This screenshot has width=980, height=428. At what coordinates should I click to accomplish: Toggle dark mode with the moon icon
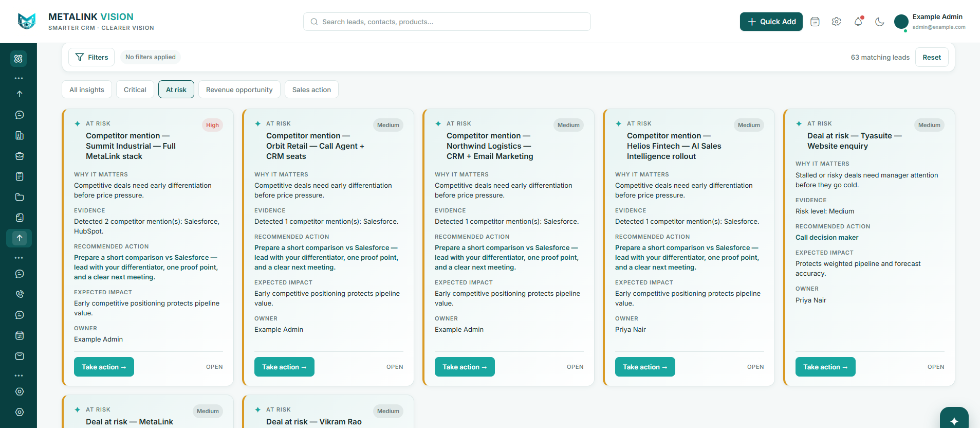coord(880,22)
